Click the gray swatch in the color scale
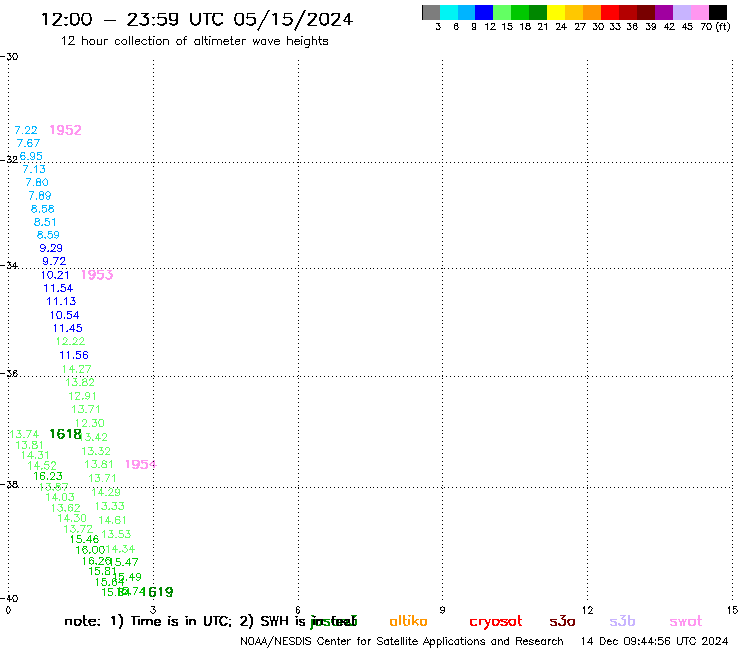 coord(431,12)
